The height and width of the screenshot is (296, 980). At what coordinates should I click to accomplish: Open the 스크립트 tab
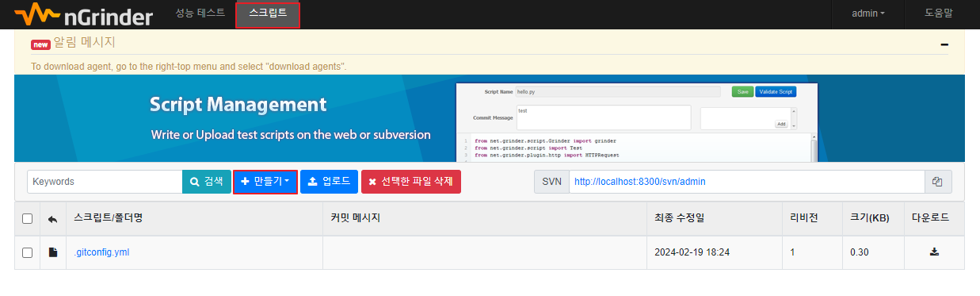268,14
